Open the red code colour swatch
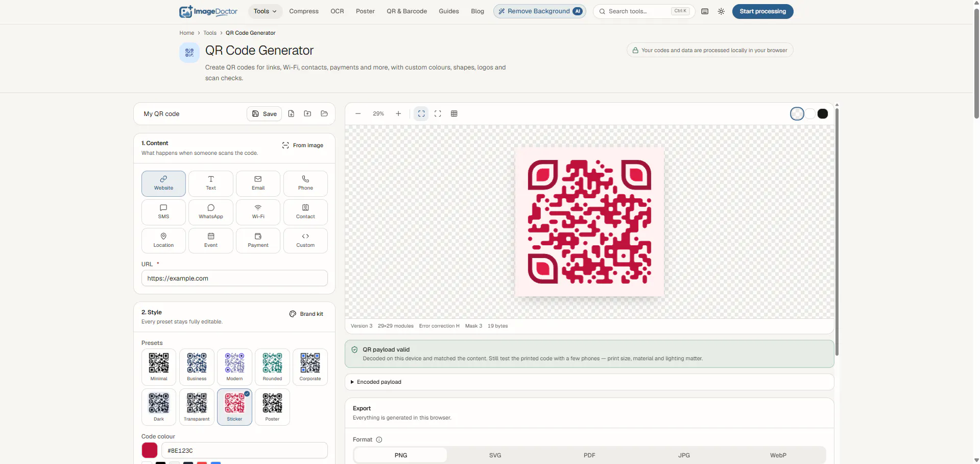Image resolution: width=980 pixels, height=464 pixels. [x=150, y=450]
